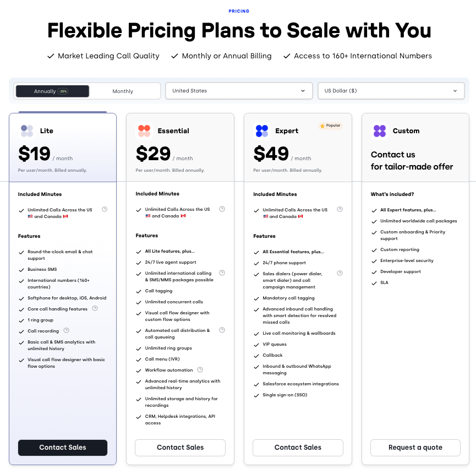Click the Expert plan $49 price
Viewport: 476px width, 469px height.
pos(271,154)
